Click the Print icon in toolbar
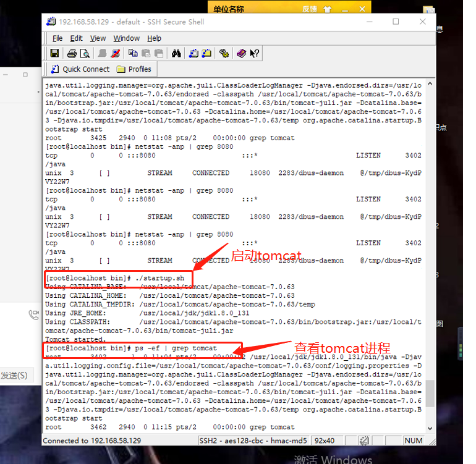 (x=72, y=54)
